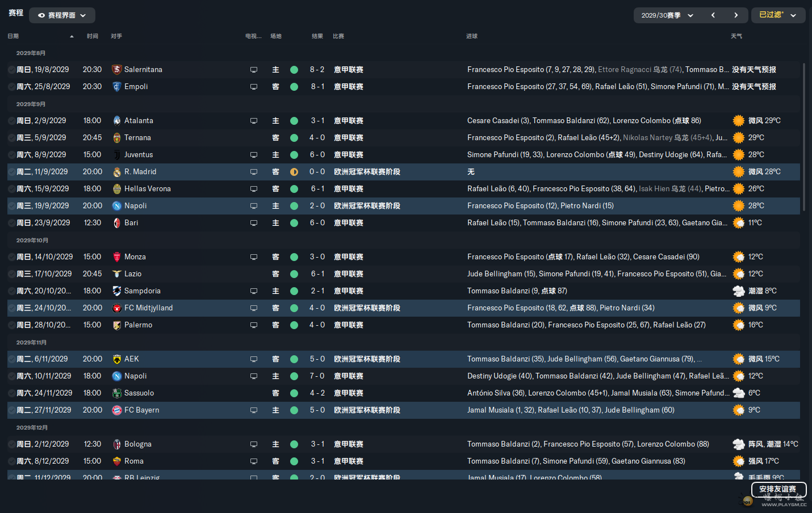Image resolution: width=812 pixels, height=513 pixels.
Task: Open the 已过滤 filter dropdown
Action: tap(778, 15)
